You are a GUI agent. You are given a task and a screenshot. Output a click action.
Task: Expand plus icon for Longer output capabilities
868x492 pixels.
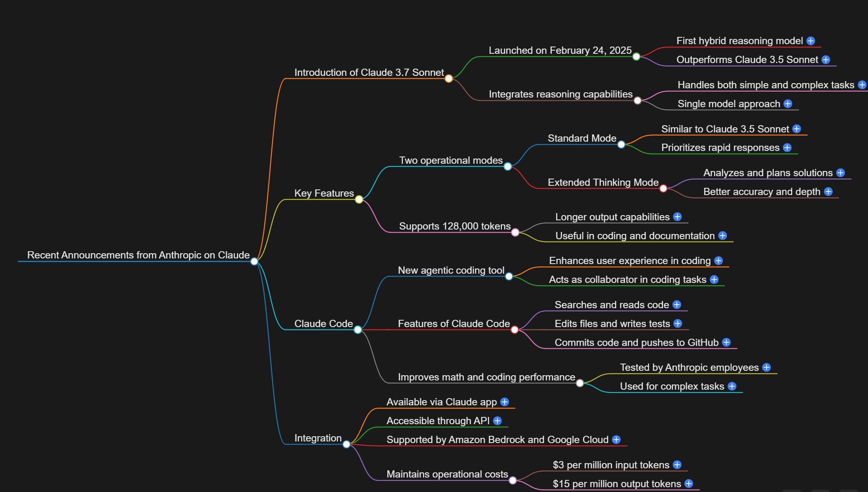pos(678,217)
